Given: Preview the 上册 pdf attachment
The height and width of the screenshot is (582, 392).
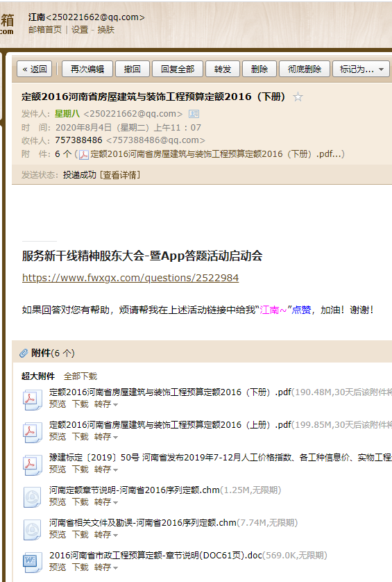Looking at the screenshot, I should click(x=58, y=436).
